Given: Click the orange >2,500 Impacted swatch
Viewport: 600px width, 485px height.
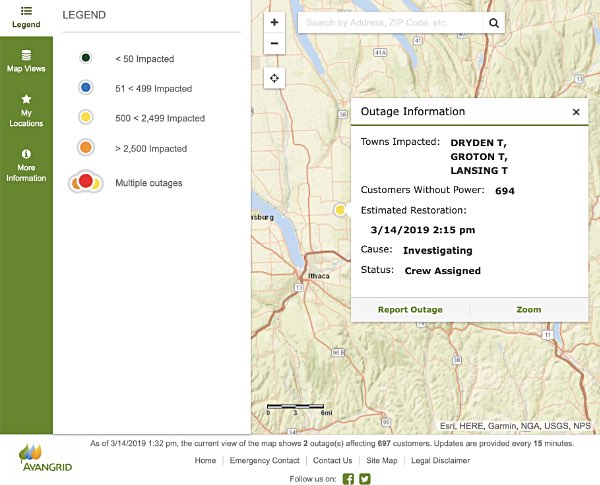Looking at the screenshot, I should [86, 148].
